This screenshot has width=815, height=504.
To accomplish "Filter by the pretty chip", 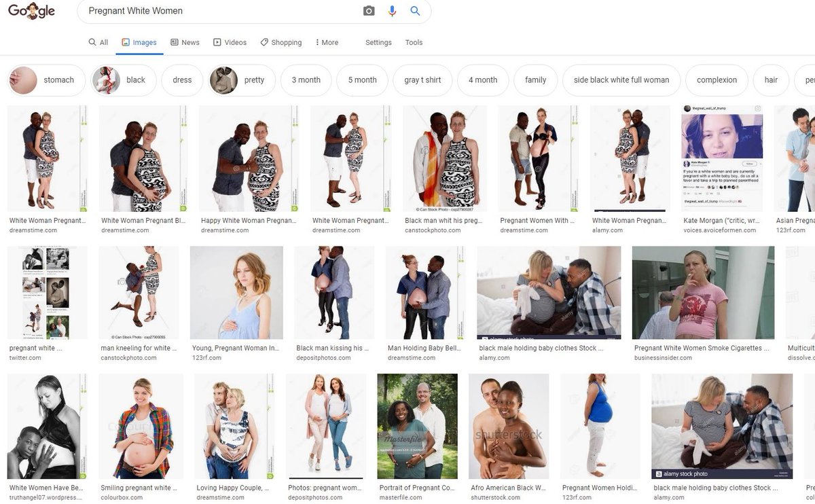I will point(242,80).
